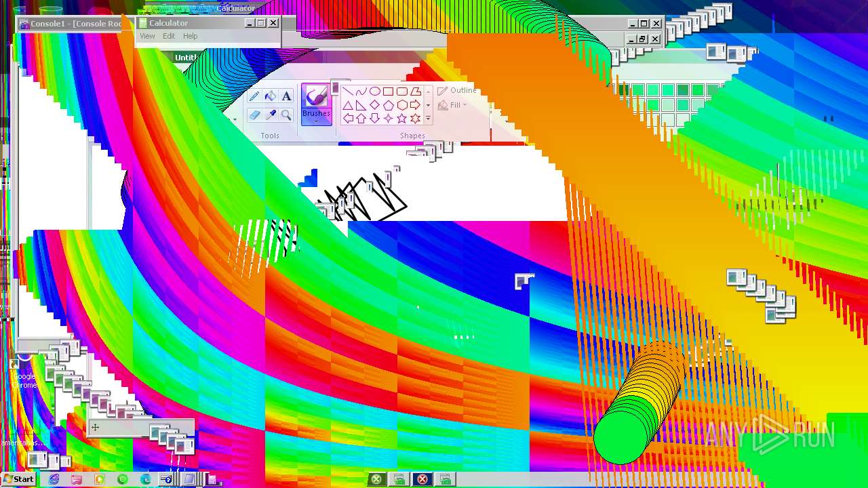
Task: Click the Start button
Action: pyautogui.click(x=18, y=479)
